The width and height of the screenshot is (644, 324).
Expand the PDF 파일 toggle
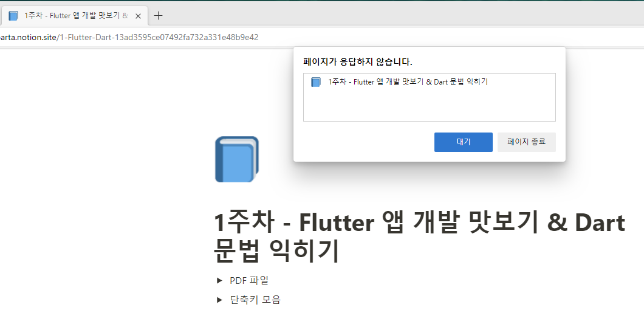point(219,280)
